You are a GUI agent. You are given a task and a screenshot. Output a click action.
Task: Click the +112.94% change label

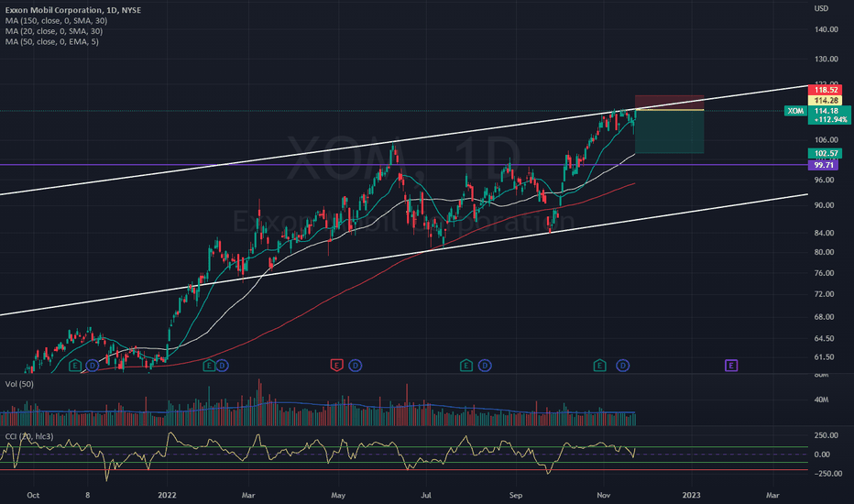point(830,120)
